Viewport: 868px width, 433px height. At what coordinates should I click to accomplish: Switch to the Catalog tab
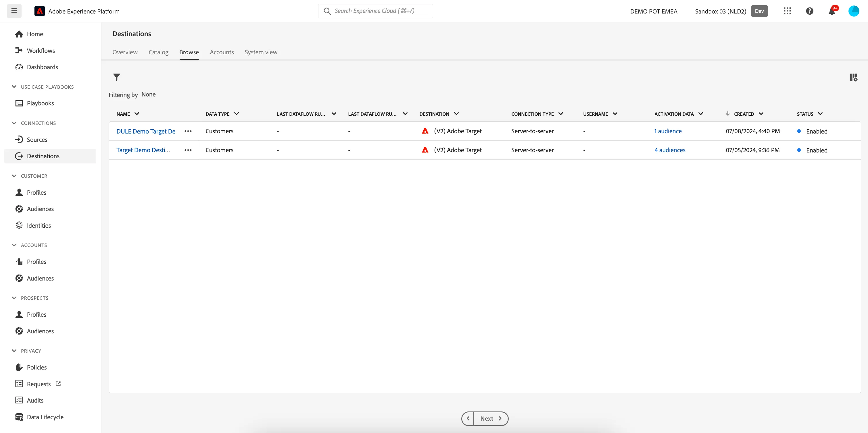point(158,52)
